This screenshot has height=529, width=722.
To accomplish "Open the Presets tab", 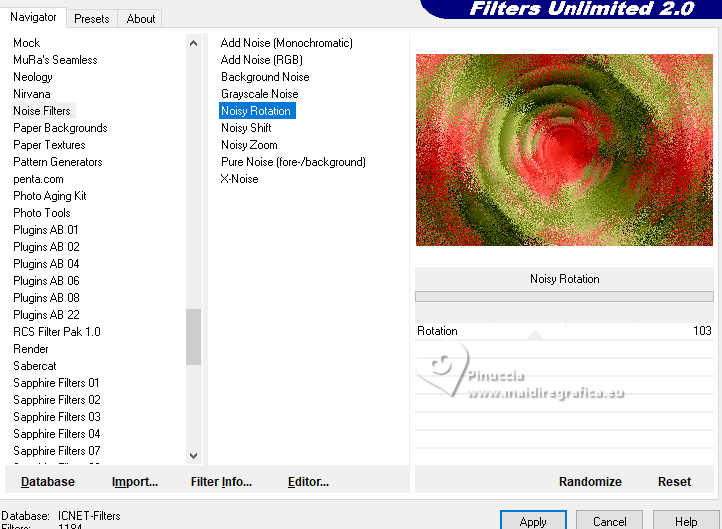I will click(92, 19).
